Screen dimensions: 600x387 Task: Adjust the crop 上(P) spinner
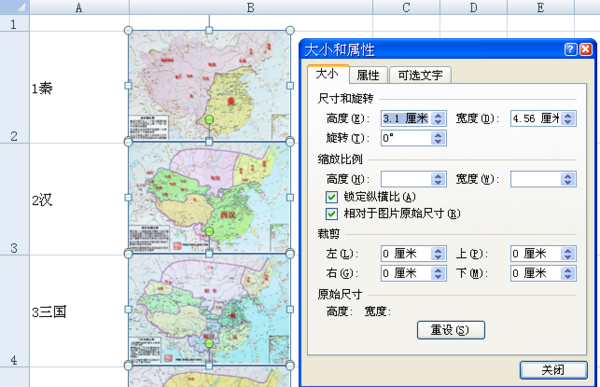point(568,253)
